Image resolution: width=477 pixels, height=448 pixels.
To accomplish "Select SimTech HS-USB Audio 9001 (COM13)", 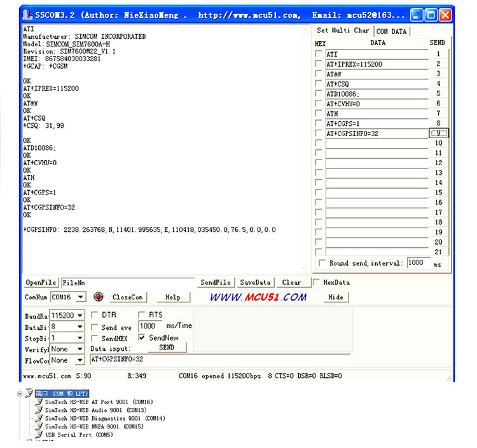I will point(96,410).
